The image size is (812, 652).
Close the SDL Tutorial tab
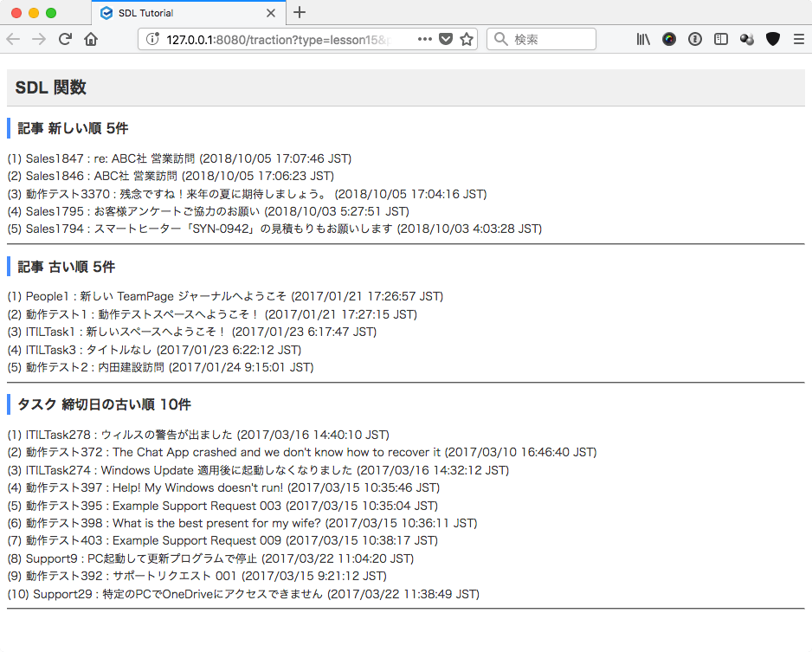coord(271,13)
